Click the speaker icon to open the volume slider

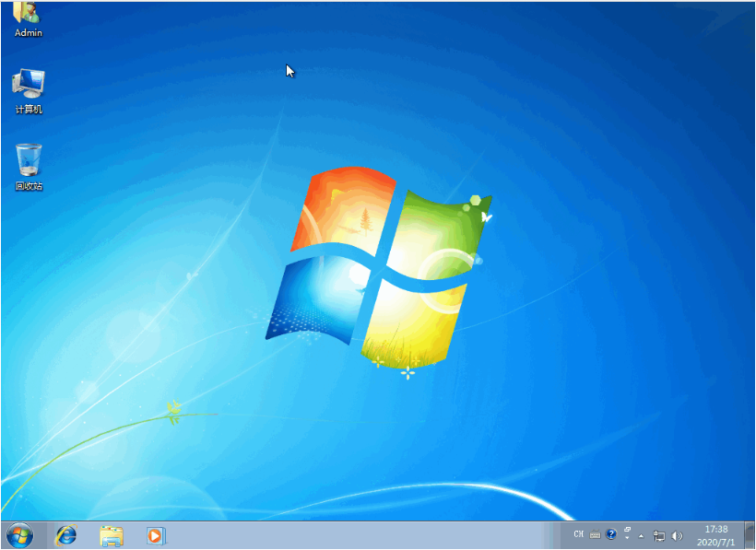pos(677,534)
